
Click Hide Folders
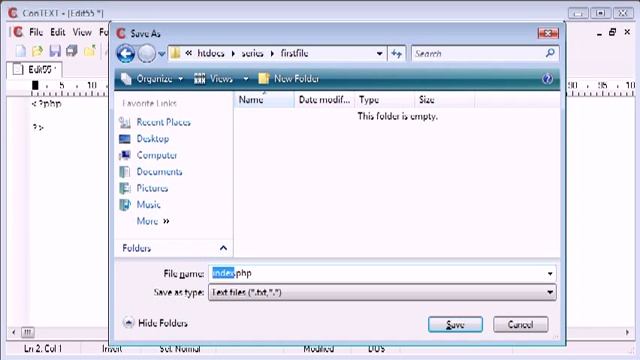tap(155, 323)
